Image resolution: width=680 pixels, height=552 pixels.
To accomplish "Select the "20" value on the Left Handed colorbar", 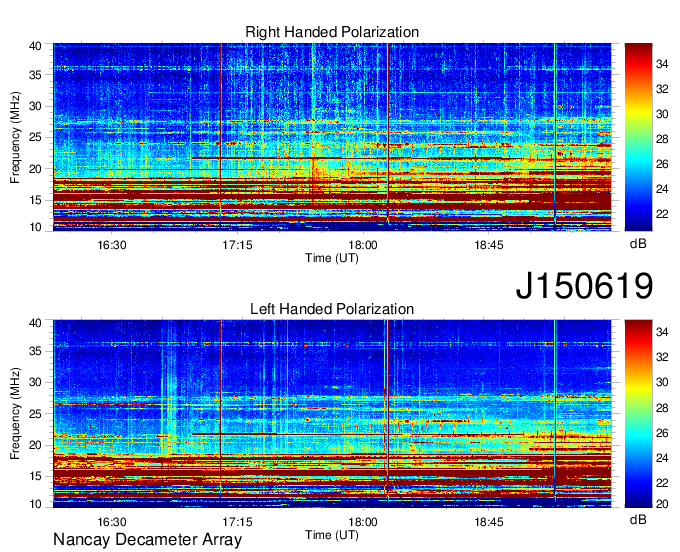I will (x=662, y=504).
